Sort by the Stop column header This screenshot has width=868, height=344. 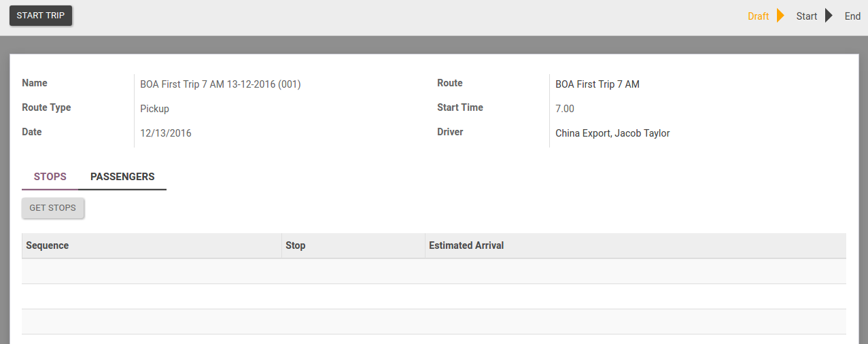[296, 245]
